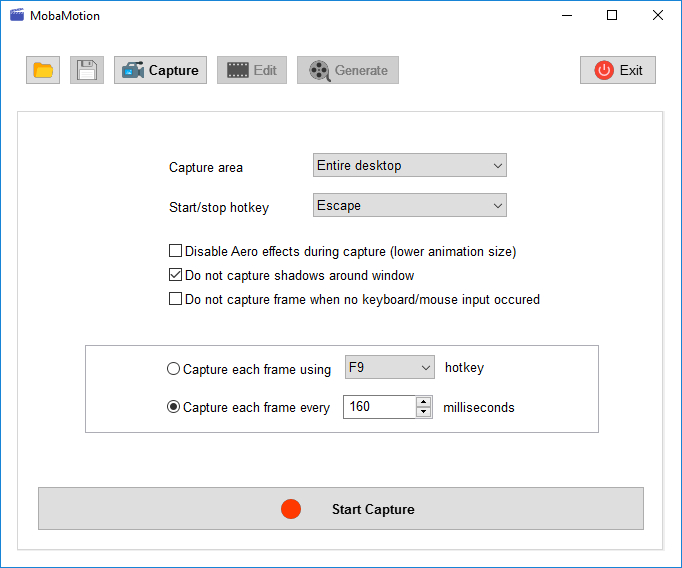Expand the Capture area dropdown
Screen dimensions: 682x568
pyautogui.click(x=410, y=165)
